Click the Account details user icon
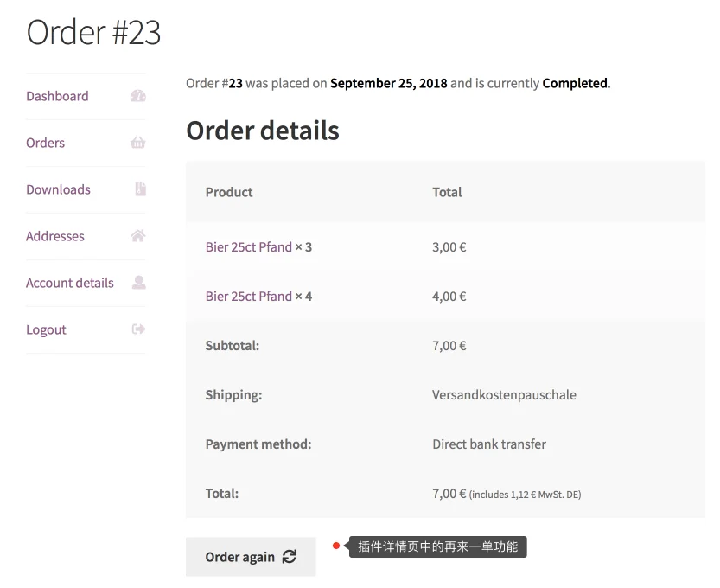The height and width of the screenshot is (588, 720). [138, 283]
